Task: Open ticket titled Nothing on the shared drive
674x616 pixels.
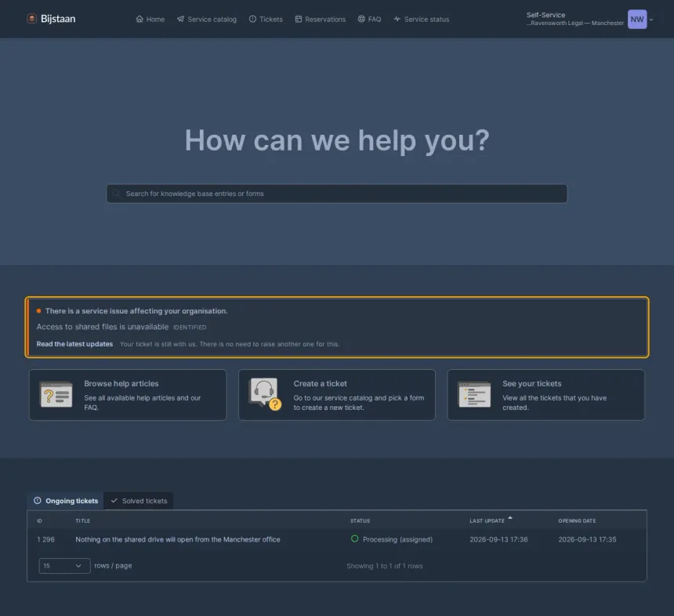Action: [x=178, y=539]
